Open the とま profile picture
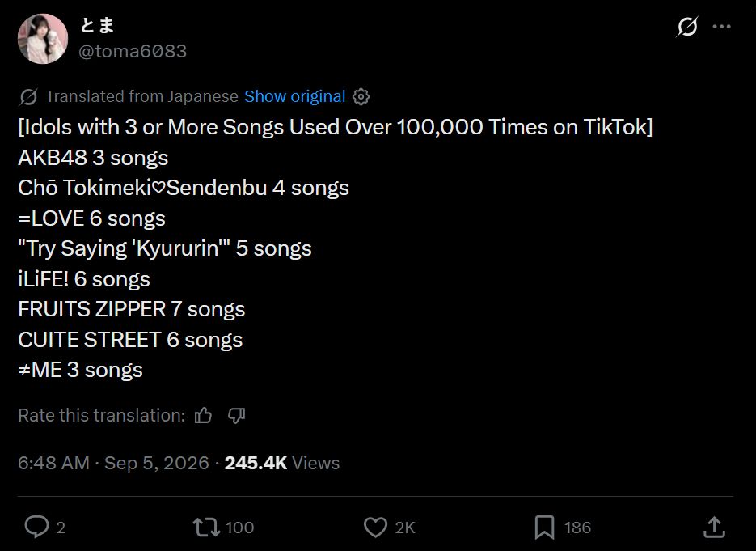 (43, 39)
